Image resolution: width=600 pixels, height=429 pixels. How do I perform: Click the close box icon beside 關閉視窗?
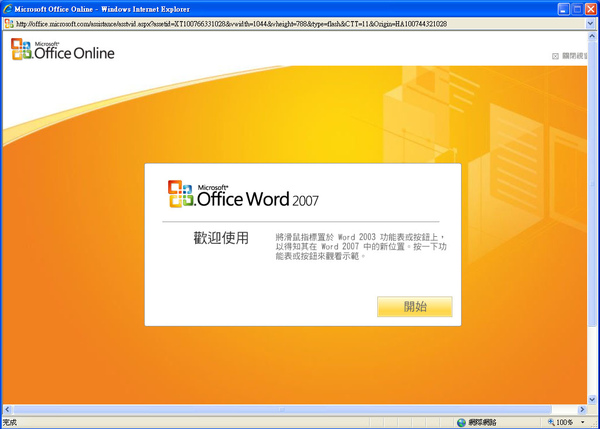click(555, 56)
